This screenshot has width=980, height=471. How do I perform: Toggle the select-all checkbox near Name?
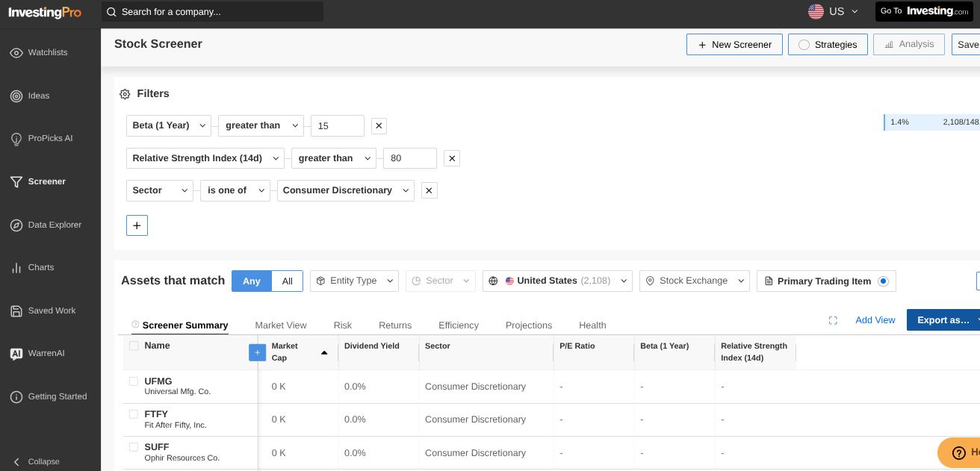(x=134, y=346)
